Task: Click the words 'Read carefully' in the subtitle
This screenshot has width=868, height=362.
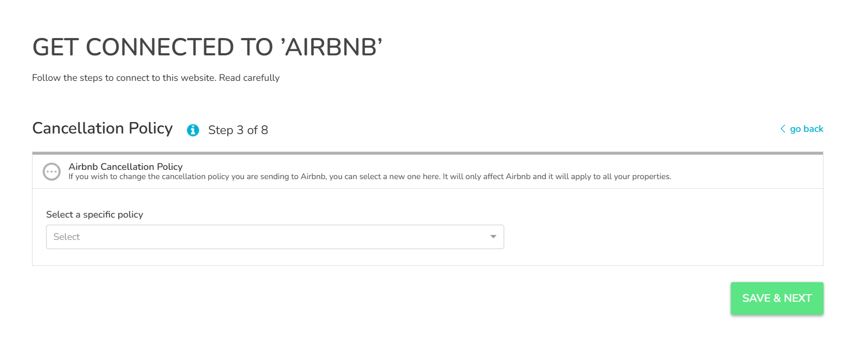Action: pos(249,78)
